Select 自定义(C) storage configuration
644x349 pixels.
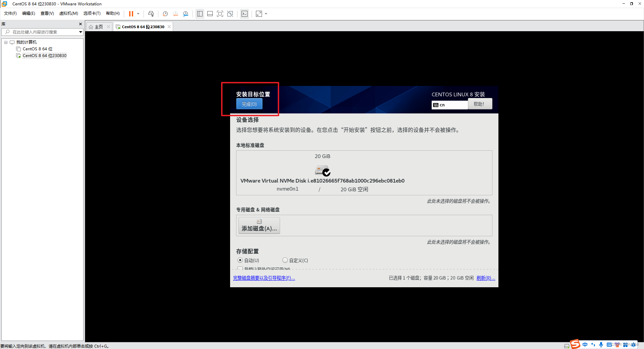point(295,260)
